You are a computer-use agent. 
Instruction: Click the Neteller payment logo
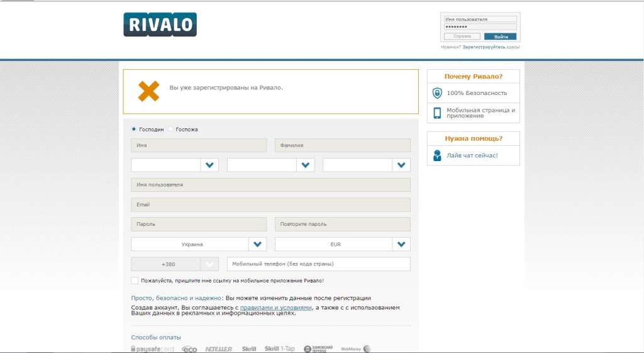pyautogui.click(x=219, y=349)
